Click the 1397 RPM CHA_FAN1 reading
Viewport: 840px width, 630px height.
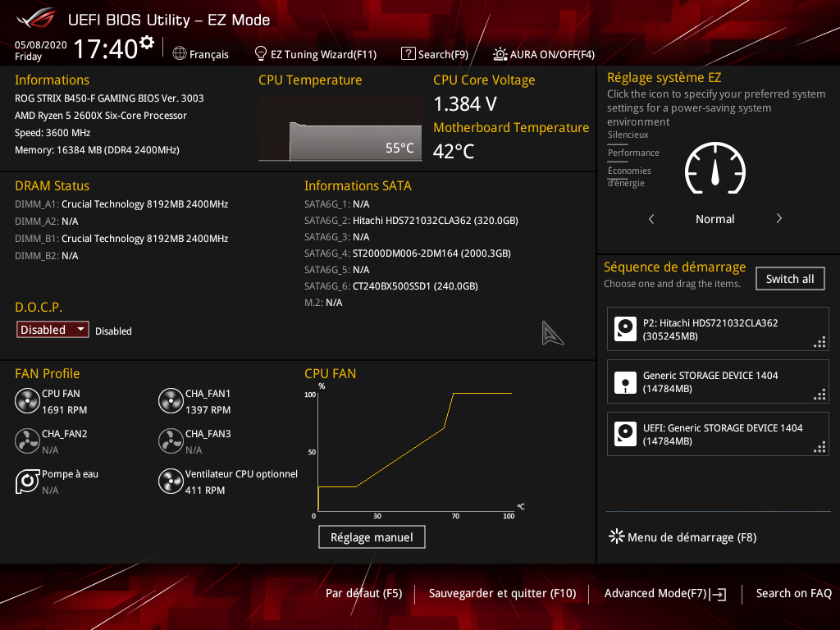(x=208, y=410)
